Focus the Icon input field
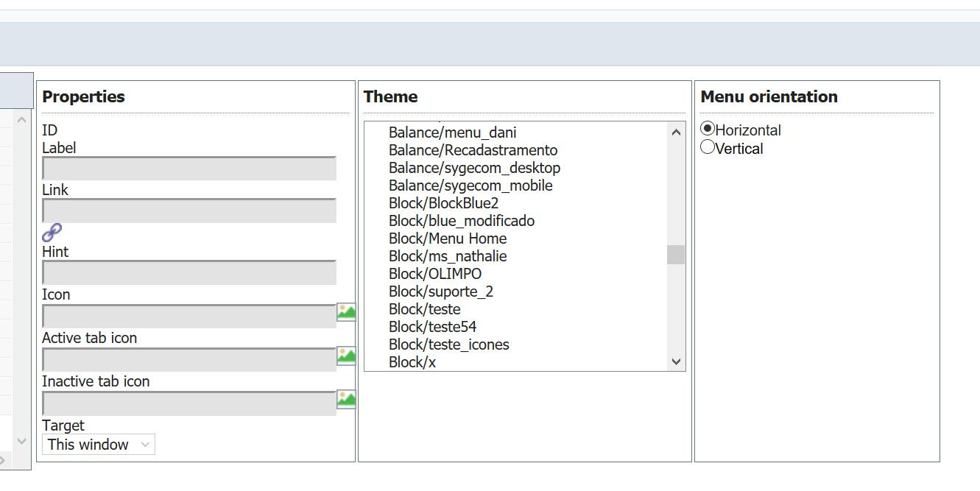The image size is (980, 491). click(x=189, y=316)
